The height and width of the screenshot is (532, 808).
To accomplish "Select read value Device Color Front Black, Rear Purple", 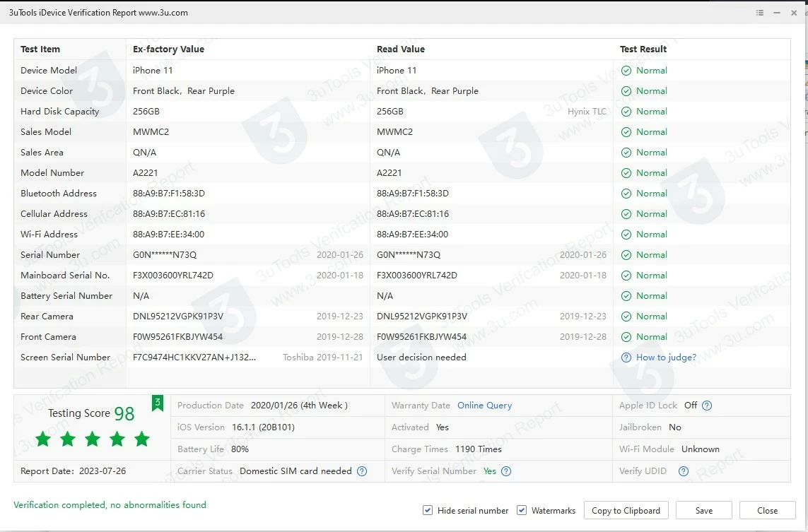I will click(428, 91).
